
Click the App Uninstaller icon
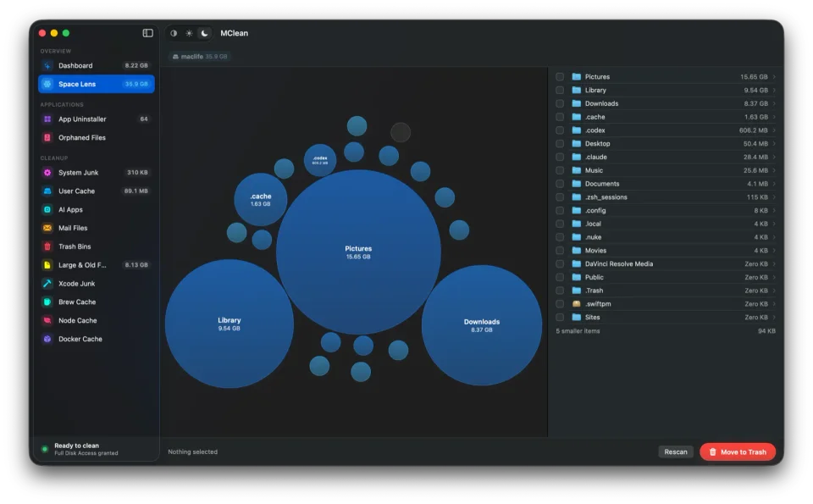[x=47, y=119]
